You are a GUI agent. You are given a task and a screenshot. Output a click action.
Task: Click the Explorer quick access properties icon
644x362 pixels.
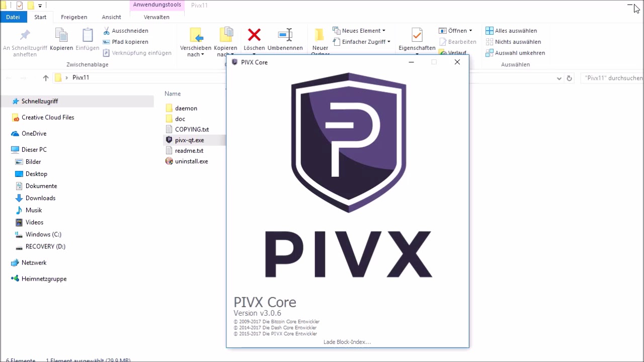tap(20, 6)
